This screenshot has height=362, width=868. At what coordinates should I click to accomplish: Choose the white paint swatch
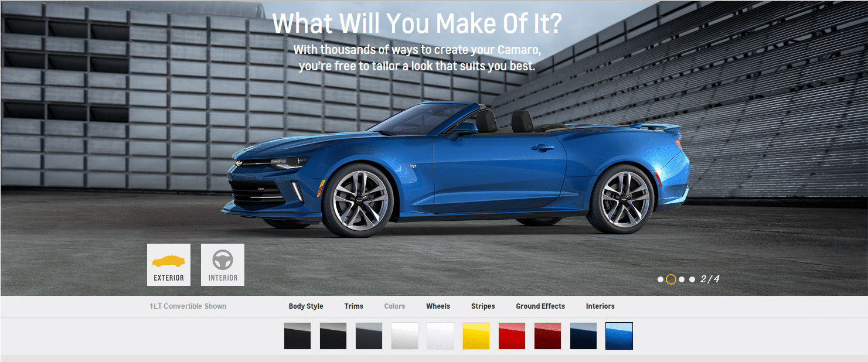[x=440, y=336]
